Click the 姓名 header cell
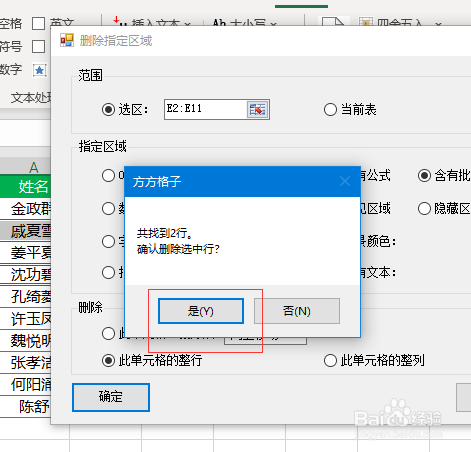 point(25,186)
